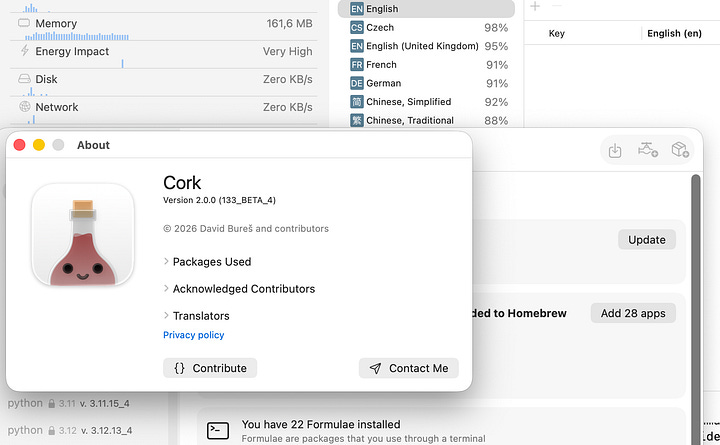Click the FR language icon
This screenshot has height=445, width=720.
click(x=357, y=65)
